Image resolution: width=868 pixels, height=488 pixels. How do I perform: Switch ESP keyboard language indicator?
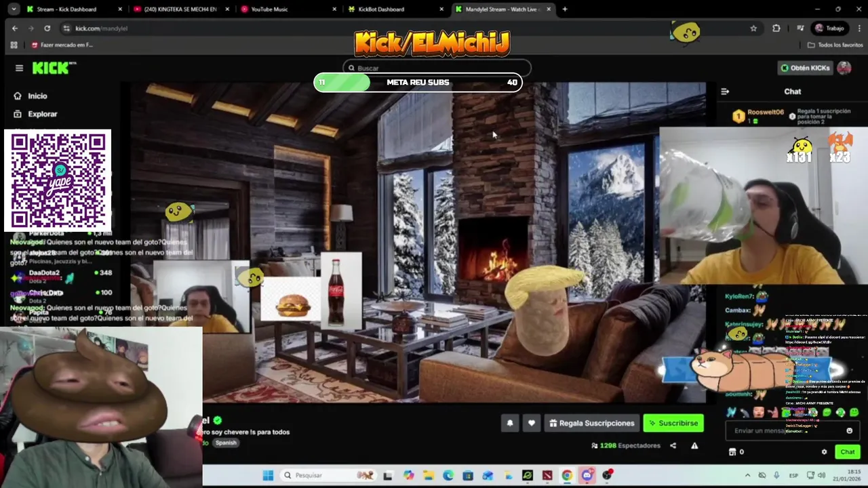click(x=793, y=475)
